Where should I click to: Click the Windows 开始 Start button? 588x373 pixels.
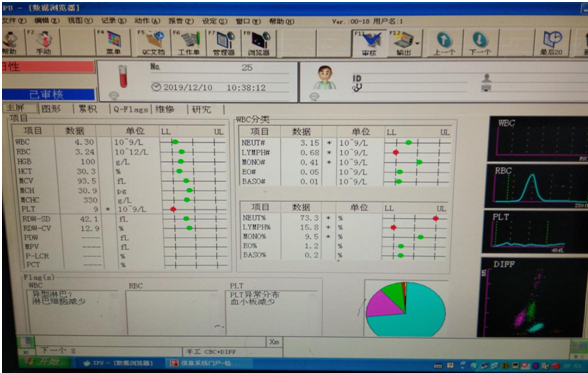click(44, 362)
